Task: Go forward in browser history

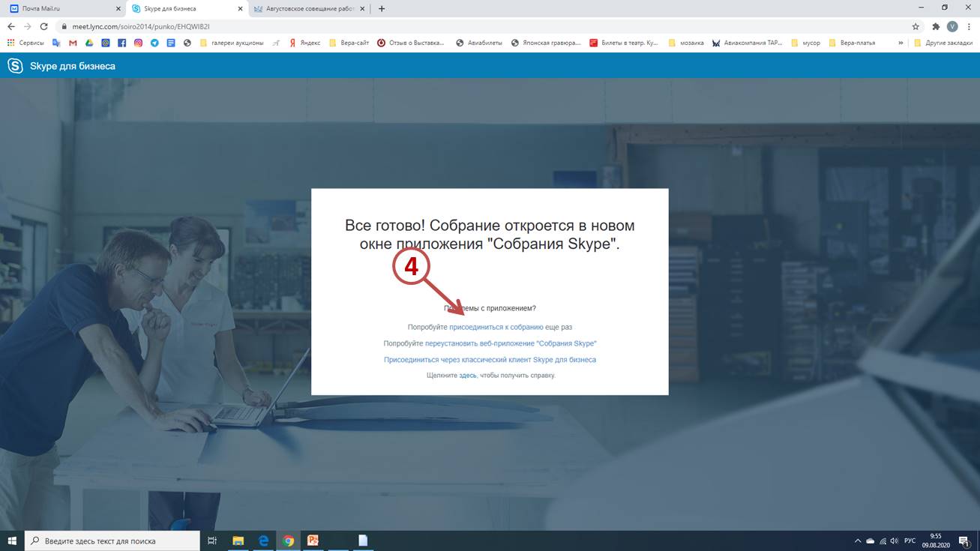Action: click(x=27, y=26)
